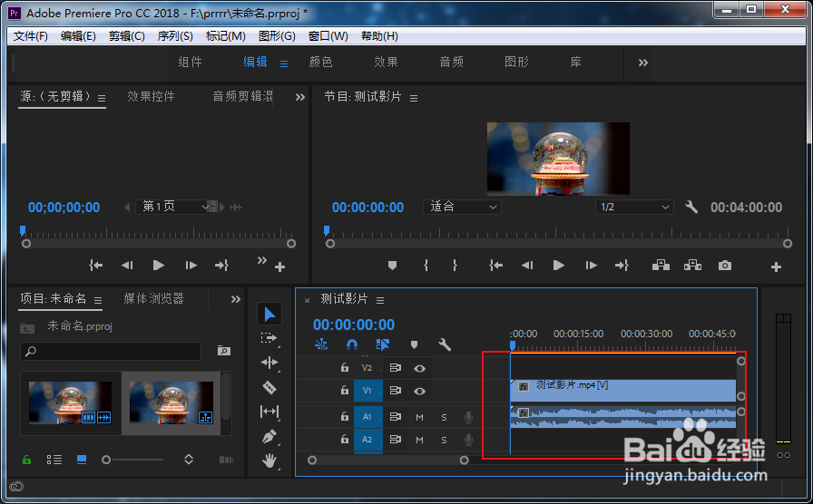Go to In point in Source monitor
813x504 pixels.
point(96,266)
